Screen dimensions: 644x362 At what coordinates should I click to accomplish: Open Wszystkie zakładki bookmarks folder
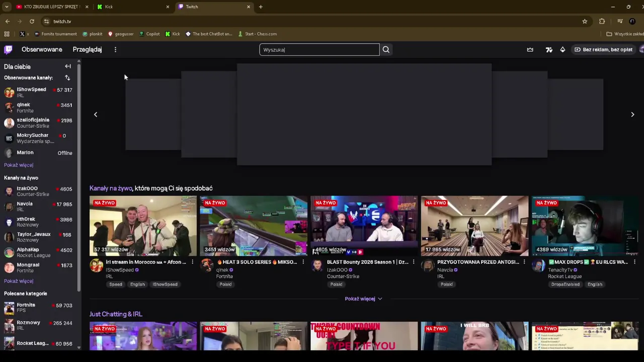click(625, 34)
